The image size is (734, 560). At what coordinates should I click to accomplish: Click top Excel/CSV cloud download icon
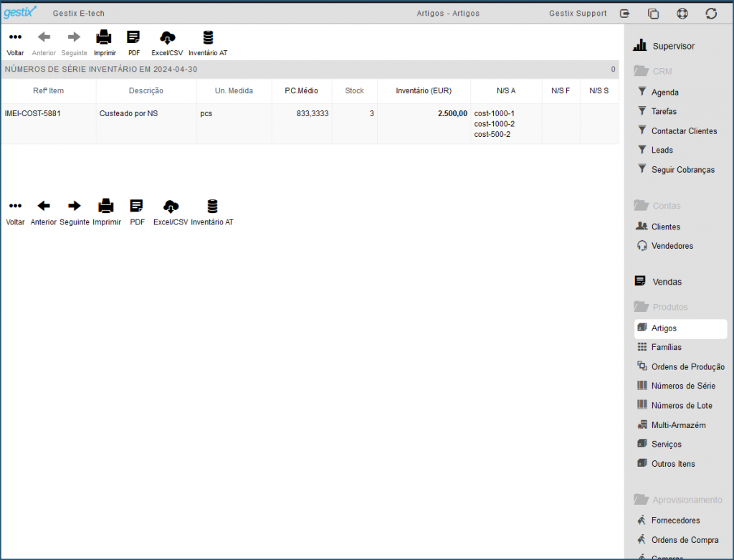click(x=167, y=37)
